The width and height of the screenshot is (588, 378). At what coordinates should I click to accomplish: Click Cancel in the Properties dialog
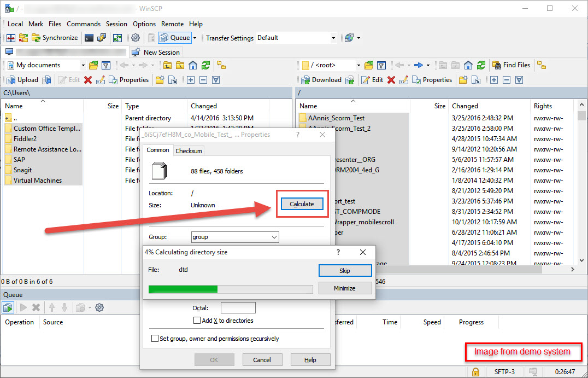pyautogui.click(x=262, y=360)
